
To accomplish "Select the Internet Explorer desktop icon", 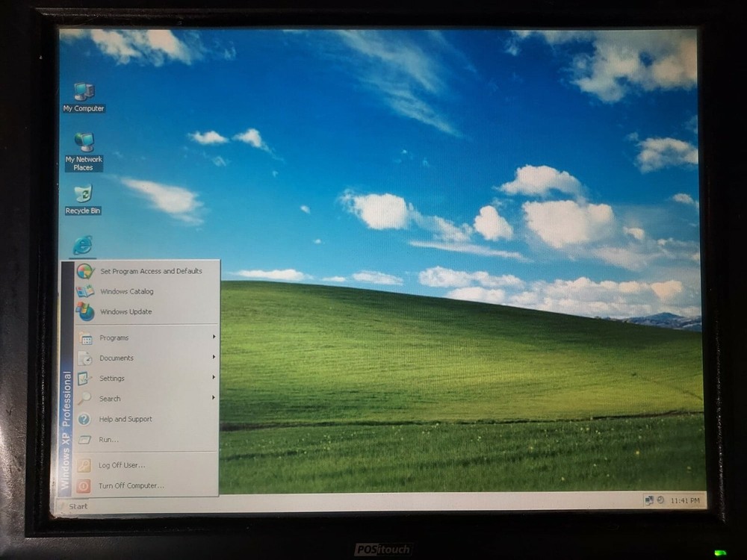I will tap(83, 246).
